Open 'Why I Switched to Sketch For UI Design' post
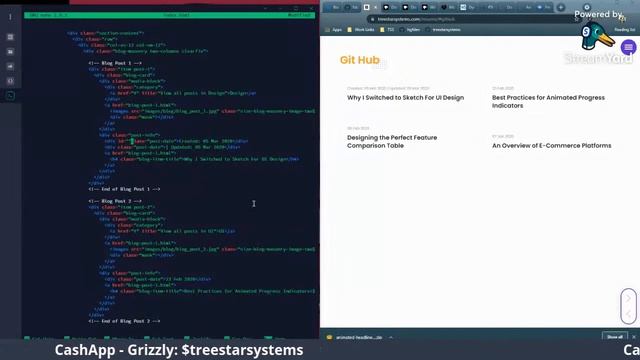This screenshot has height=360, width=640. [405, 98]
